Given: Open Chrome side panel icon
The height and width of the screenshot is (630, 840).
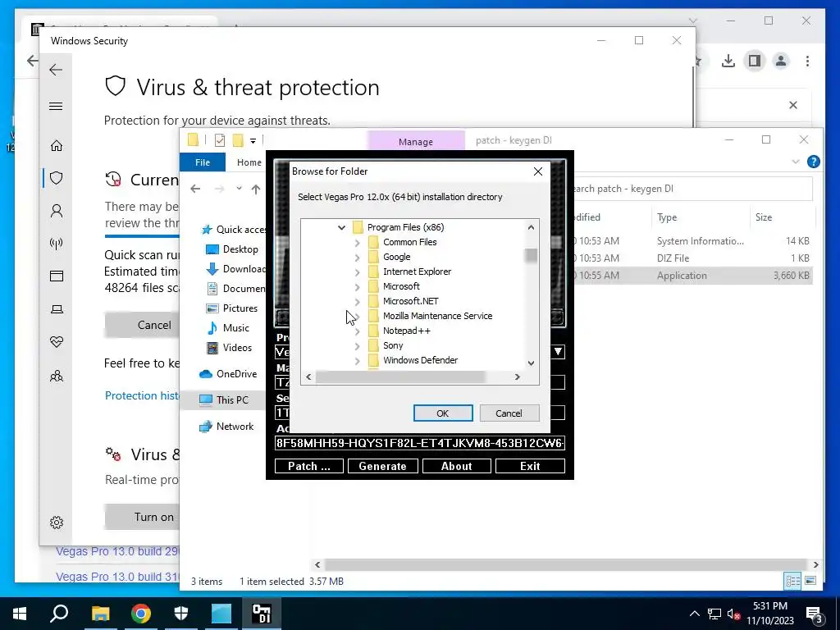Looking at the screenshot, I should pos(755,61).
